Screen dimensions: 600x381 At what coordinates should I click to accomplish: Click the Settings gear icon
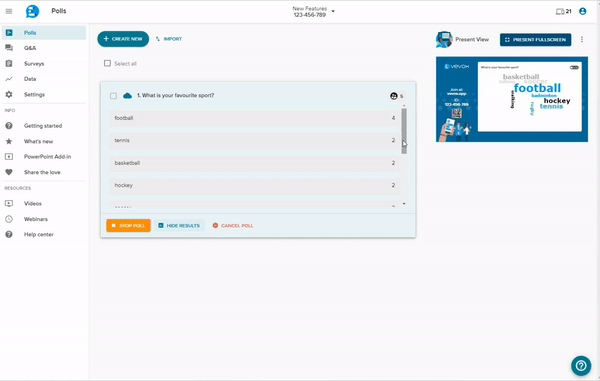click(x=9, y=94)
